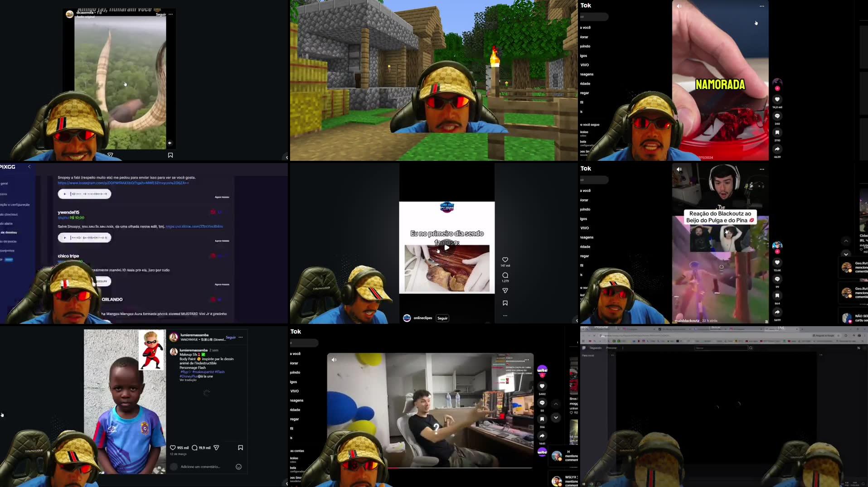Viewport: 868px width, 487px height.
Task: Open comments on the NAMORADA video
Action: point(777,116)
